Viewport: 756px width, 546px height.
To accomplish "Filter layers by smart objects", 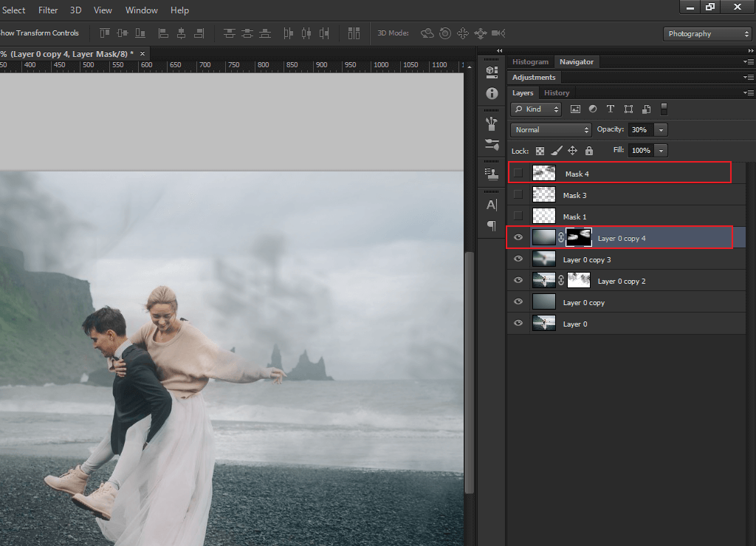I will point(646,109).
